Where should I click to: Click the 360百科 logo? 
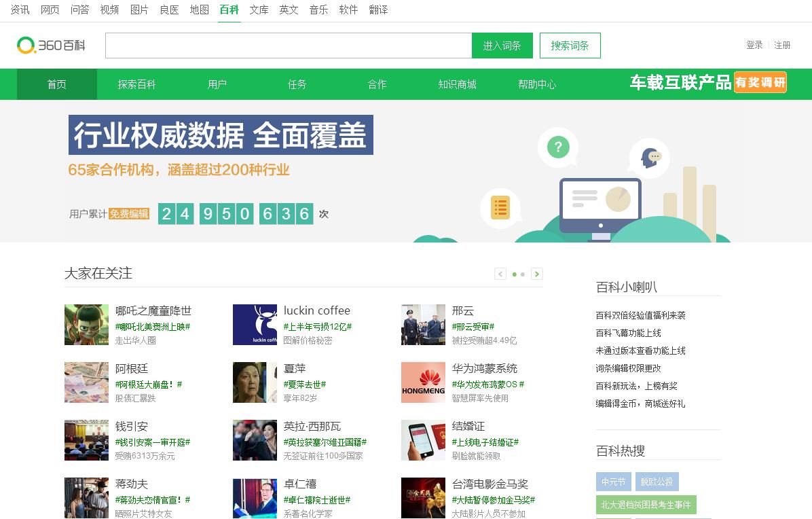(x=51, y=46)
